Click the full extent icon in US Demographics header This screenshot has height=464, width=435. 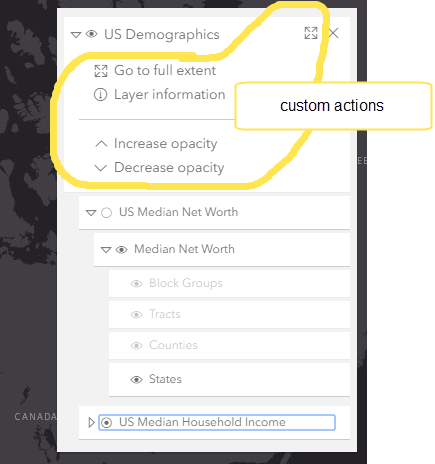(x=311, y=33)
